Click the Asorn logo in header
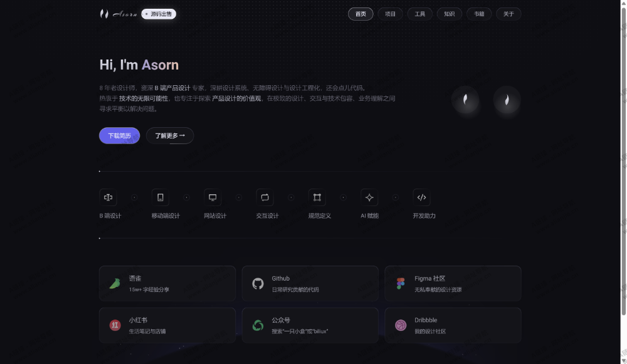Screen dimensions: 627x364 point(118,14)
